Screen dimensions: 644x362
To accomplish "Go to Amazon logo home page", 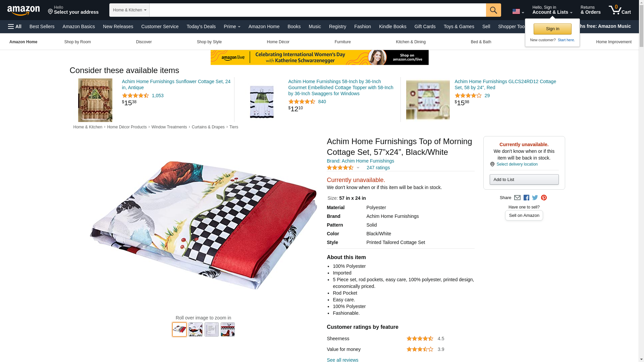I will coord(23,10).
